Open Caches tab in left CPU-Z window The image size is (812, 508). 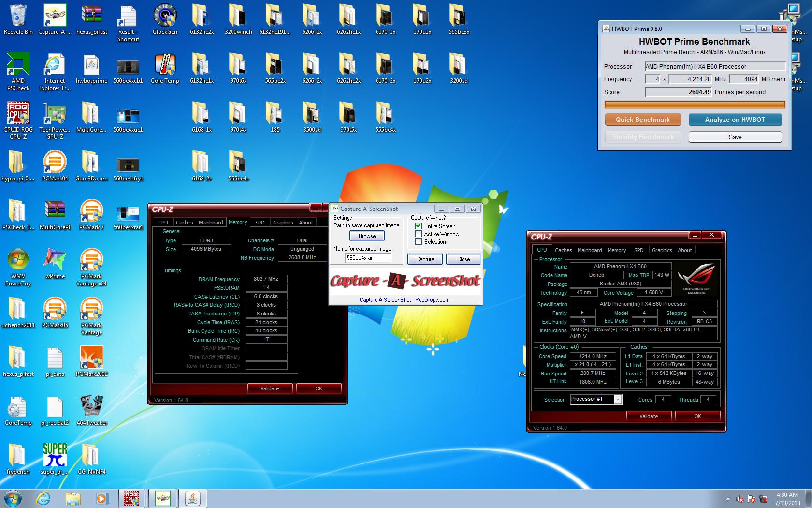[184, 223]
